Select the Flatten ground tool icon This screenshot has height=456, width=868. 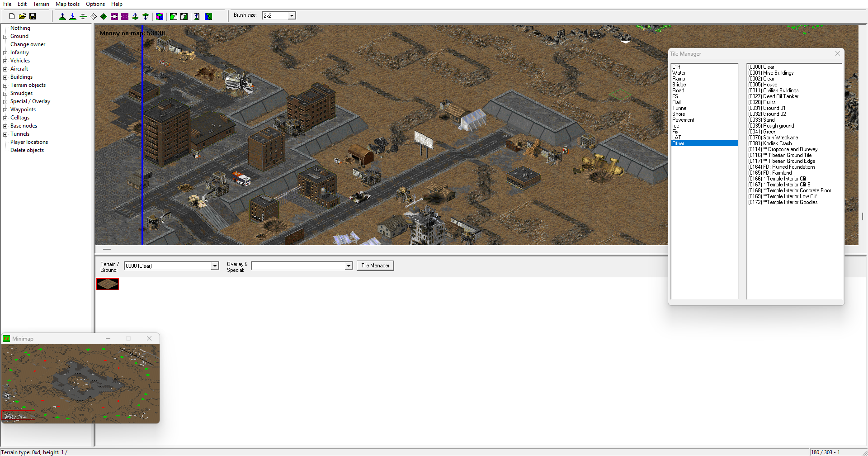pyautogui.click(x=83, y=16)
